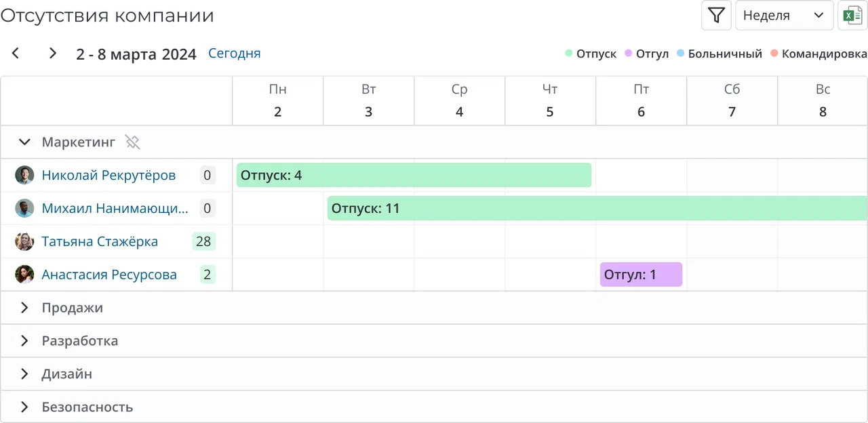Toggle the Отпуск legend item

(591, 54)
